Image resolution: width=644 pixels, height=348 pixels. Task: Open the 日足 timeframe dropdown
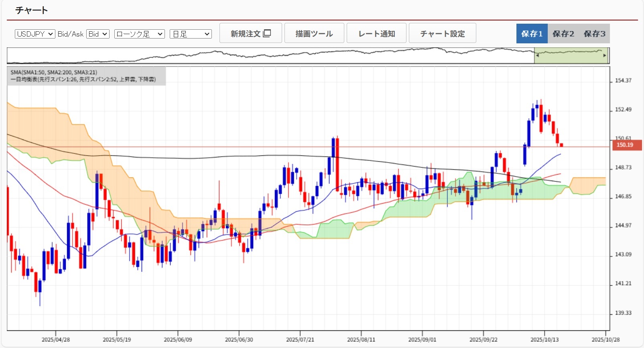(191, 34)
